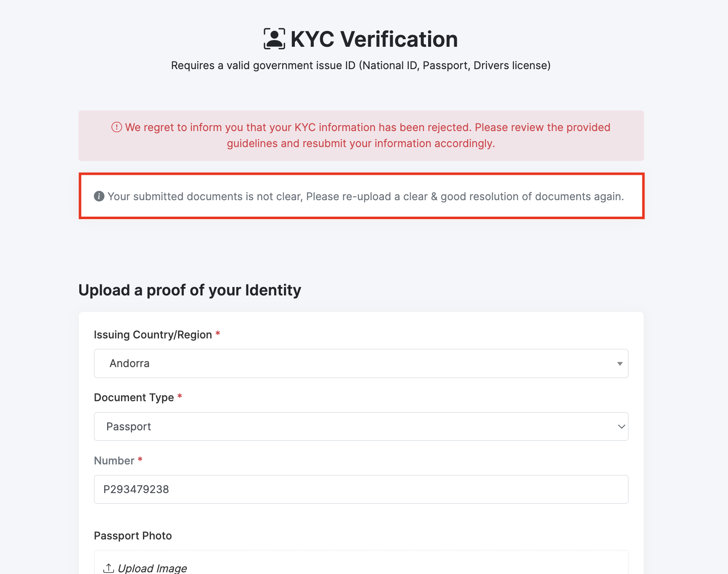
Task: Click the Upload a proof of your Identity heading
Action: pos(190,290)
